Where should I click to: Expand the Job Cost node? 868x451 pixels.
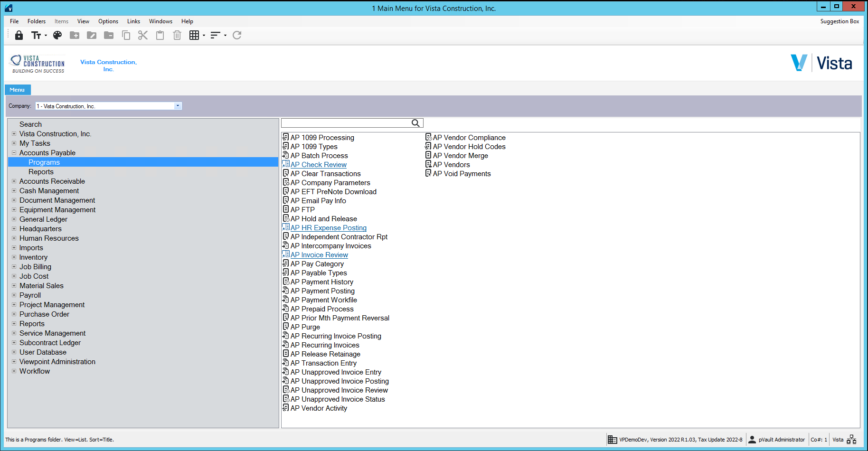click(14, 276)
